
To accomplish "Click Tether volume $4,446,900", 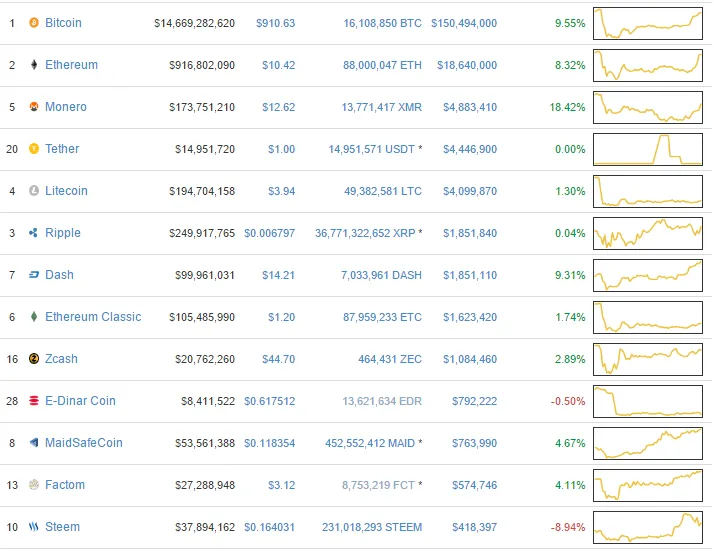I will point(470,149).
